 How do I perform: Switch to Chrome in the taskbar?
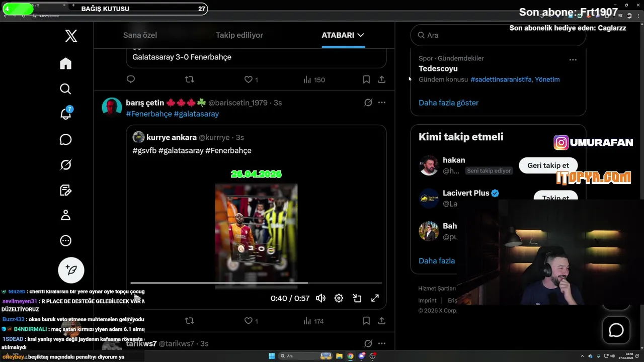(x=350, y=356)
